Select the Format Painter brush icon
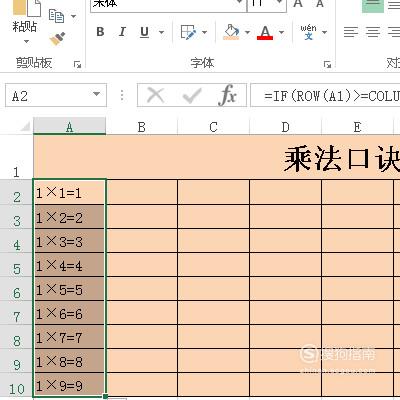This screenshot has width=400, height=400. click(x=57, y=39)
